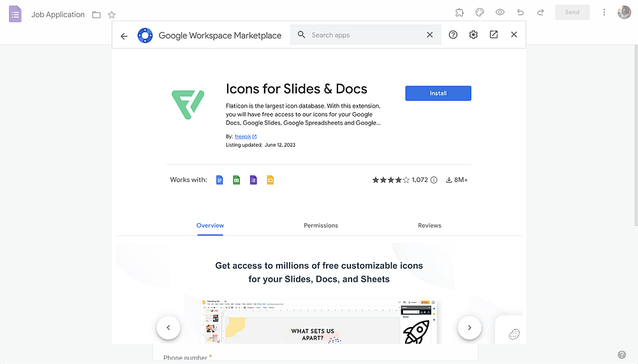Click the Job Application form title
This screenshot has height=364, width=638.
click(58, 15)
